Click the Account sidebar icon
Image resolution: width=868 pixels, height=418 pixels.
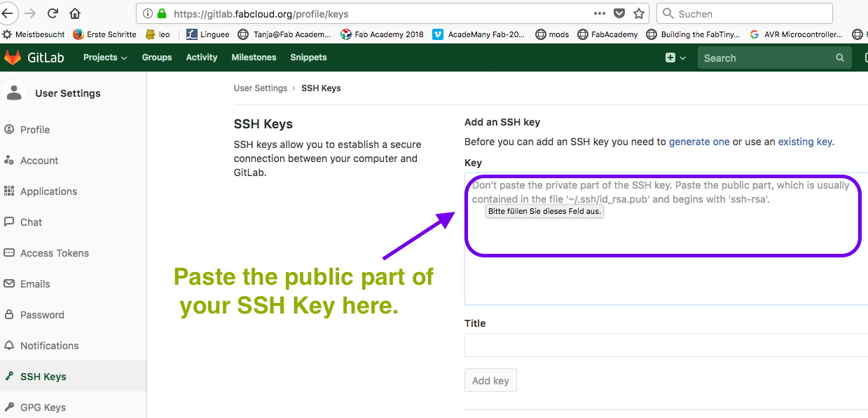click(x=9, y=160)
